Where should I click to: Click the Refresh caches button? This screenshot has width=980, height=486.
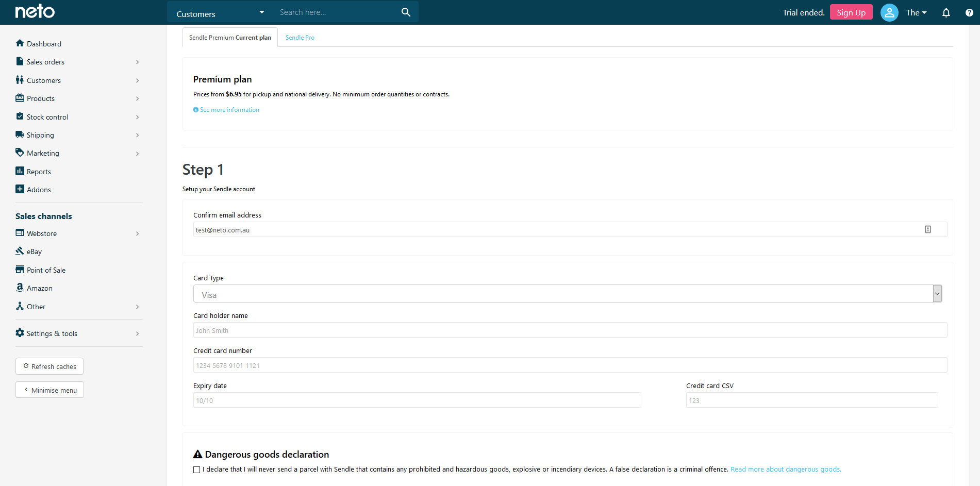[49, 366]
